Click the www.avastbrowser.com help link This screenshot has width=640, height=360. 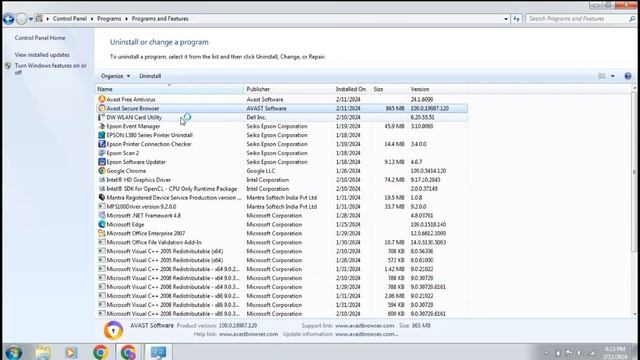click(248, 334)
